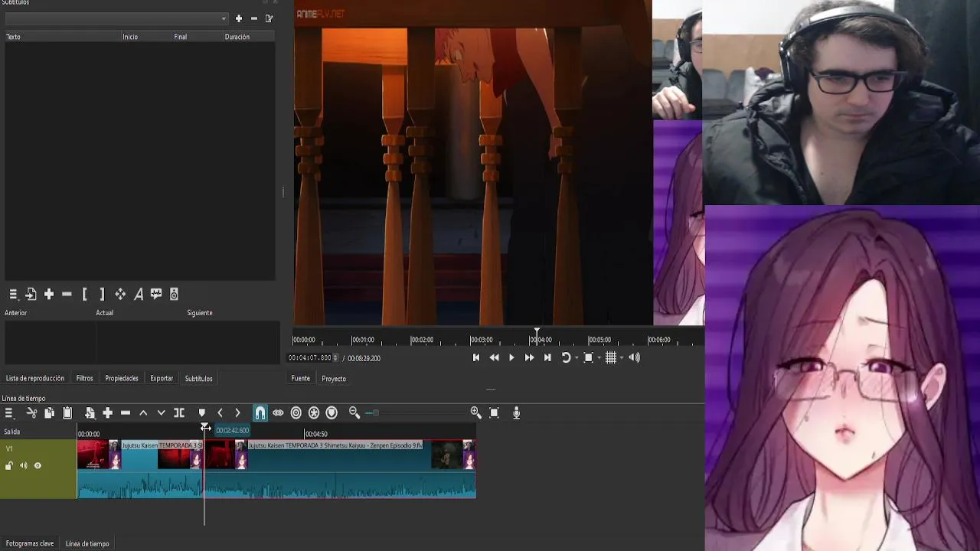The image size is (980, 551).
Task: Create a marker at the playhead
Action: tap(202, 412)
